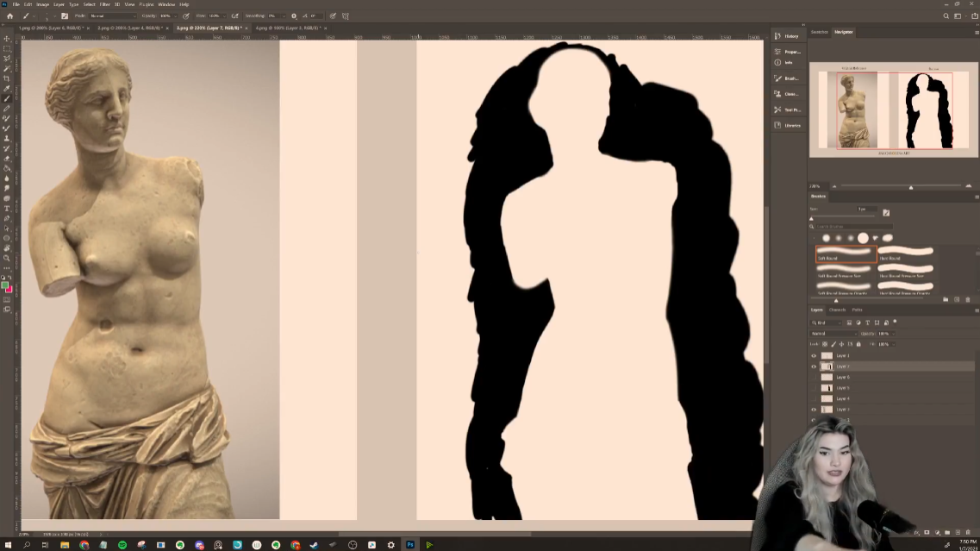Image resolution: width=980 pixels, height=551 pixels.
Task: Open Photoshop from the Windows taskbar
Action: (x=410, y=545)
